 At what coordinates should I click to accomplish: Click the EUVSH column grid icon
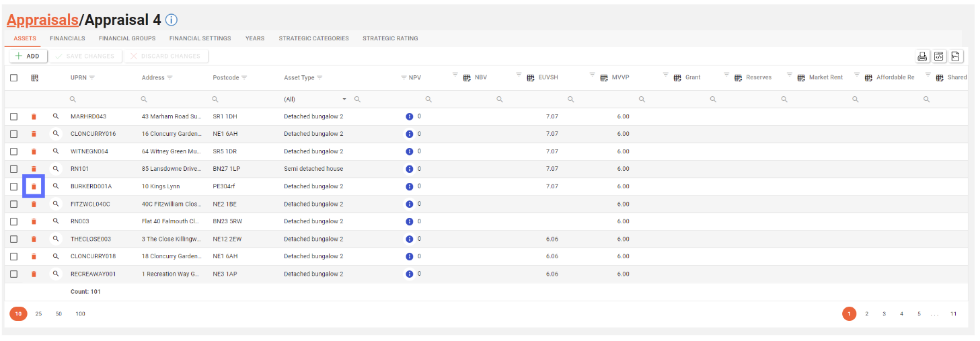[531, 78]
